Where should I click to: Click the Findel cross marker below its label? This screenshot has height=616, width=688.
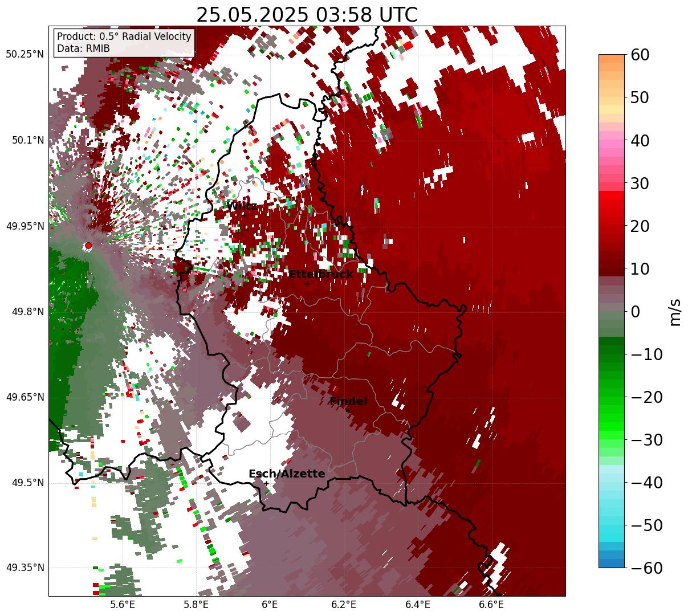(347, 411)
